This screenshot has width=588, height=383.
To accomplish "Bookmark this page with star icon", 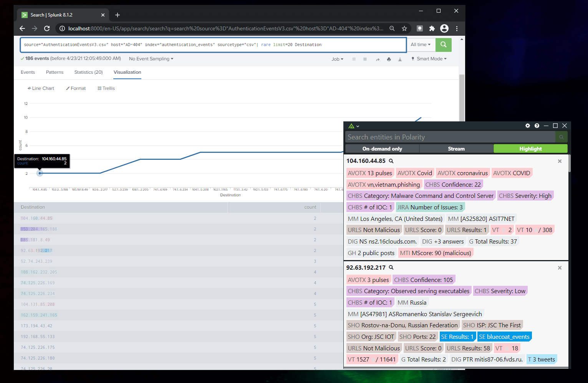I will [x=404, y=28].
